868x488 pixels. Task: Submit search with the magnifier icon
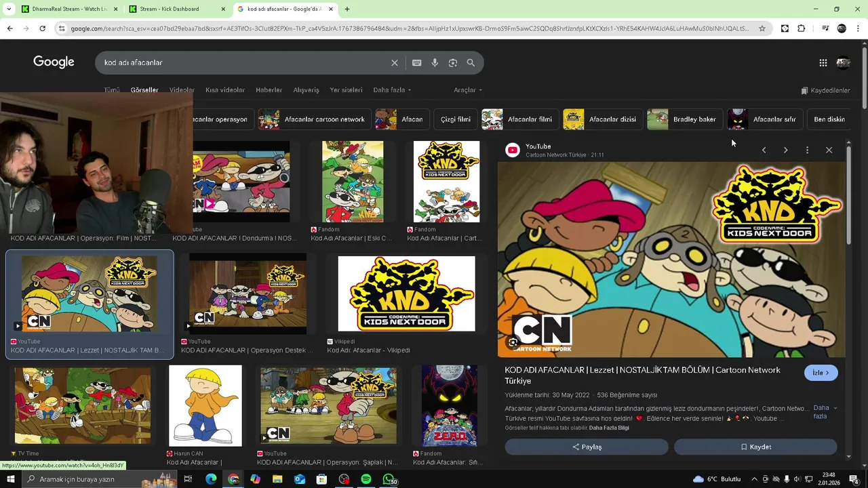(x=471, y=62)
